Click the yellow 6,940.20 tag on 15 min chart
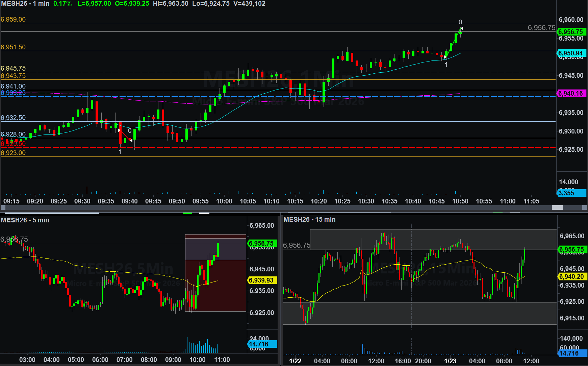588x366 pixels. pyautogui.click(x=572, y=276)
